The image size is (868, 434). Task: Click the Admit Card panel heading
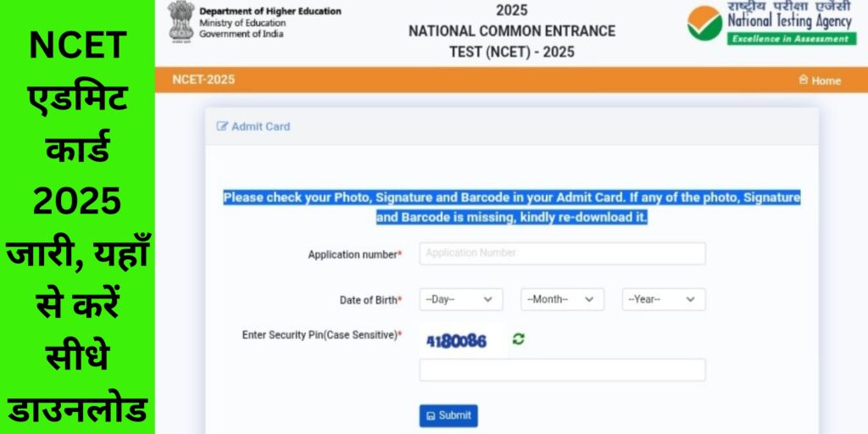pyautogui.click(x=260, y=126)
